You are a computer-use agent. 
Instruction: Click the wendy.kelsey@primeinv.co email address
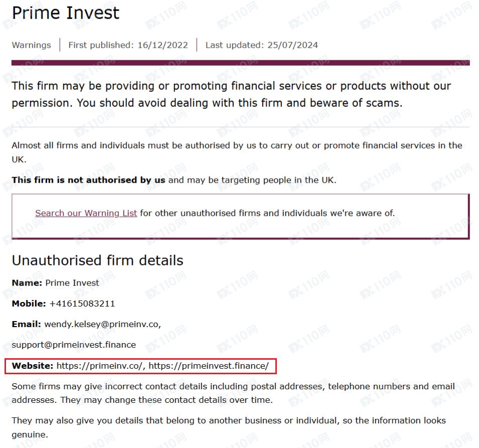(102, 324)
